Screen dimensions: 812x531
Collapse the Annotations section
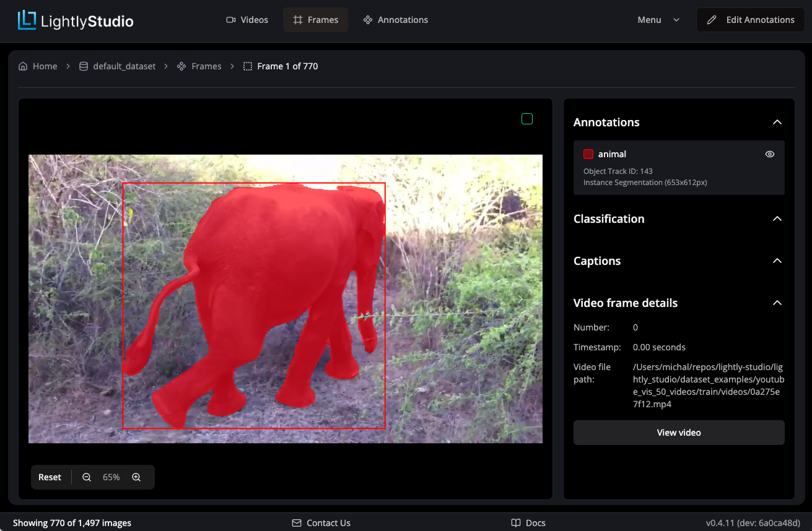[777, 123]
